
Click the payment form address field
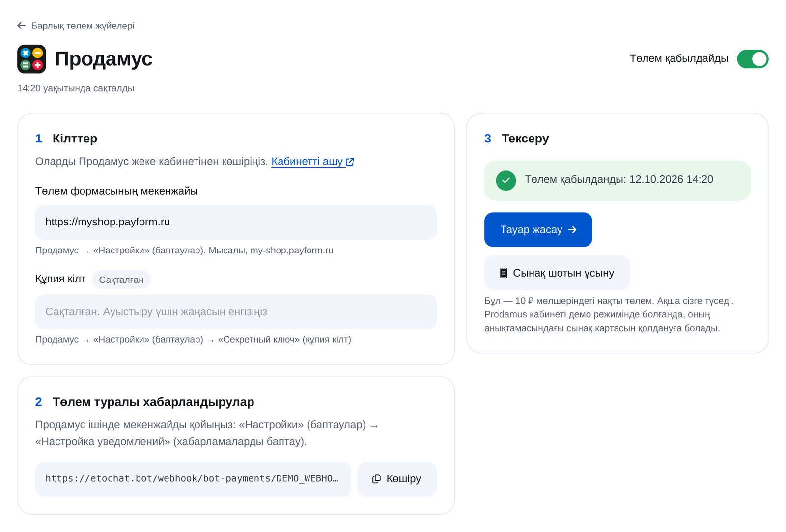pyautogui.click(x=236, y=222)
